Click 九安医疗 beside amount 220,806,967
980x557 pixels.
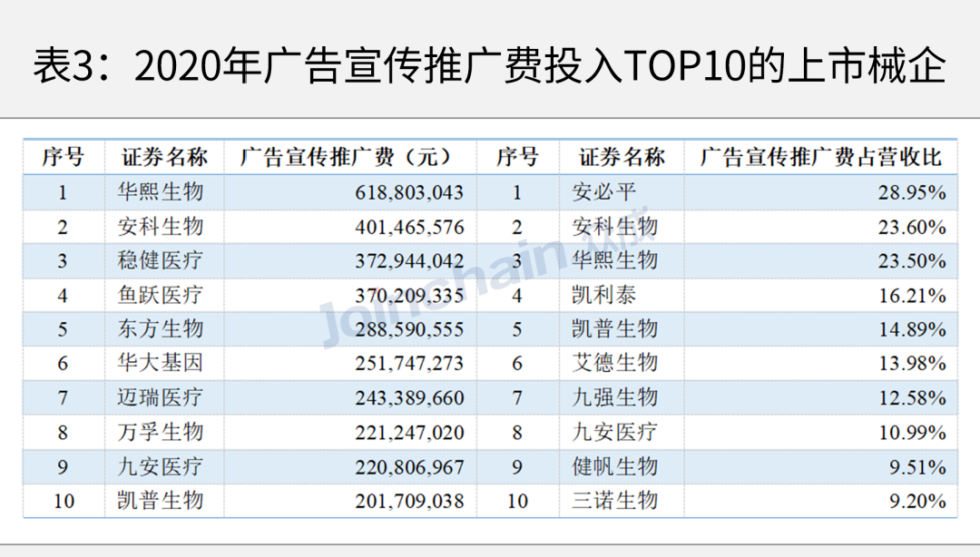point(161,466)
